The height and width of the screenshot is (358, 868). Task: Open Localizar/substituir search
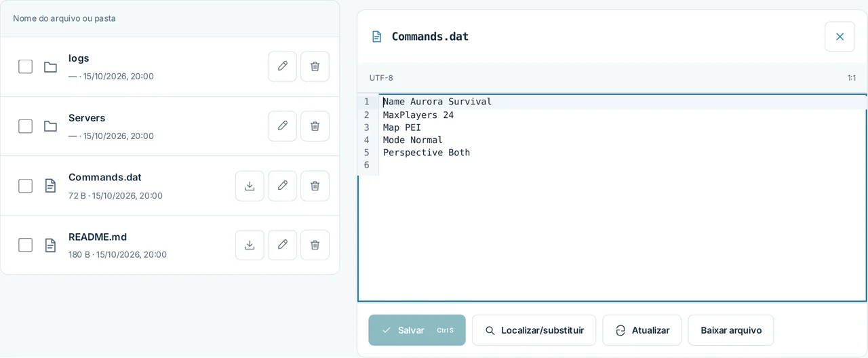(x=534, y=330)
